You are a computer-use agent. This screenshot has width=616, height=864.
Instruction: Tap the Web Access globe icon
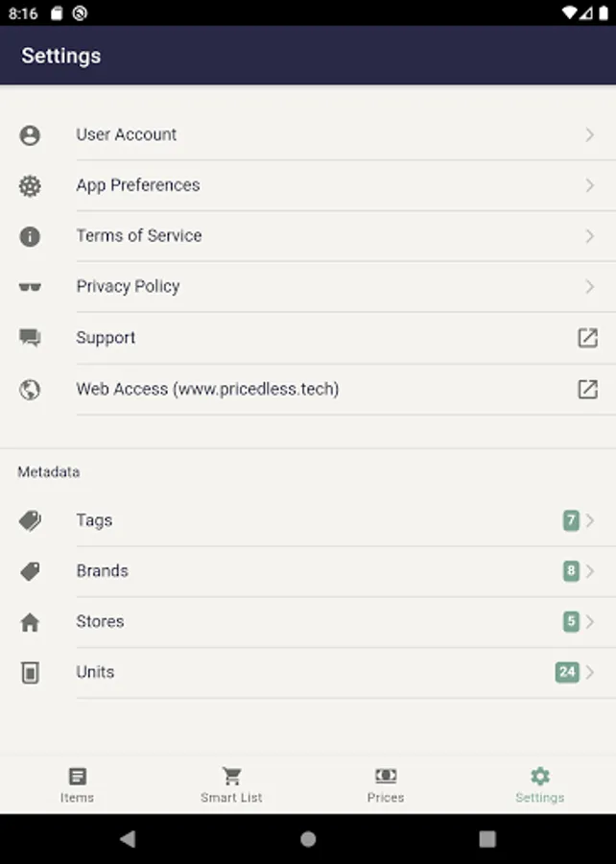pyautogui.click(x=30, y=390)
